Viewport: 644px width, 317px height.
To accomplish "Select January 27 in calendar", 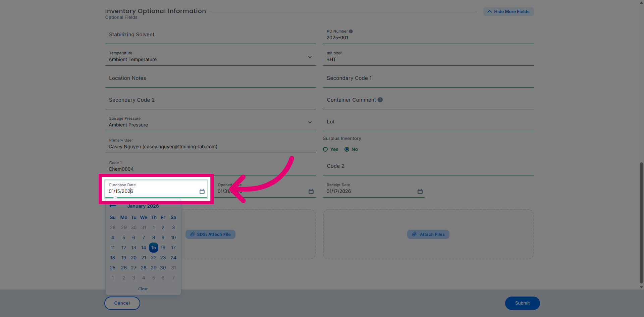I will (134, 268).
